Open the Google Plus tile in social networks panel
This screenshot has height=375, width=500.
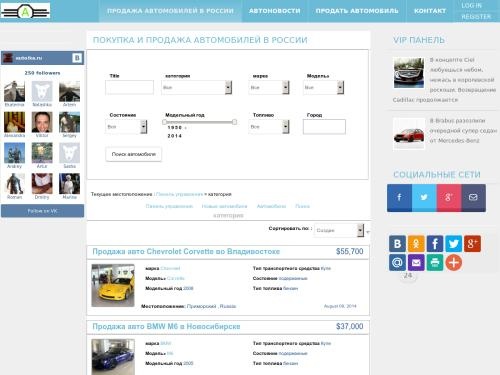pyautogui.click(x=449, y=198)
